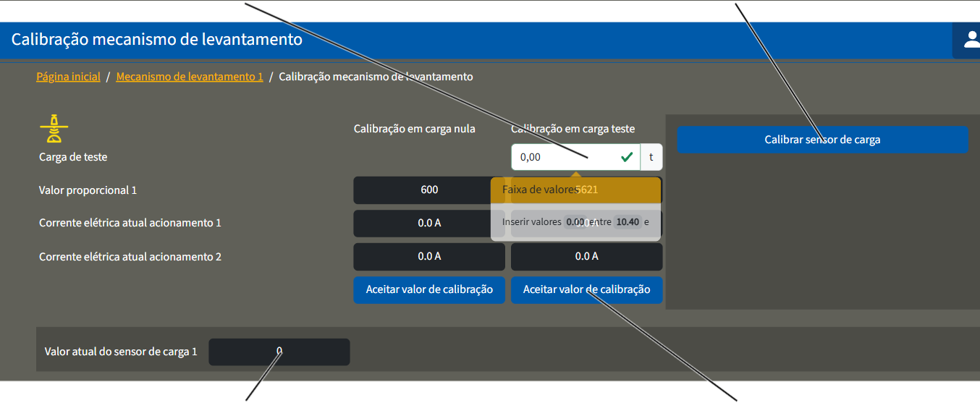Click Corrente elétrica atual acionamento 2 label
Viewport: 980px width, 403px height.
click(x=130, y=257)
